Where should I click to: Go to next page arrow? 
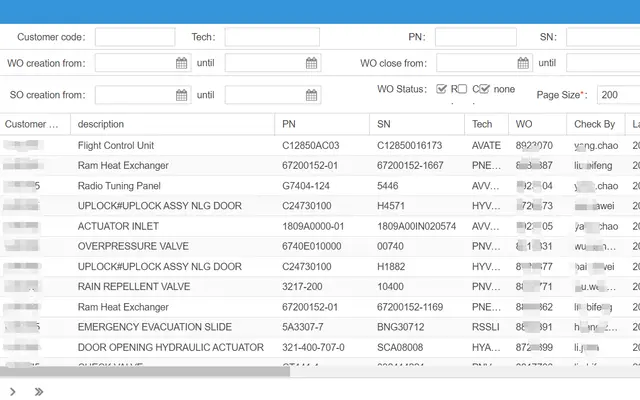(x=13, y=392)
